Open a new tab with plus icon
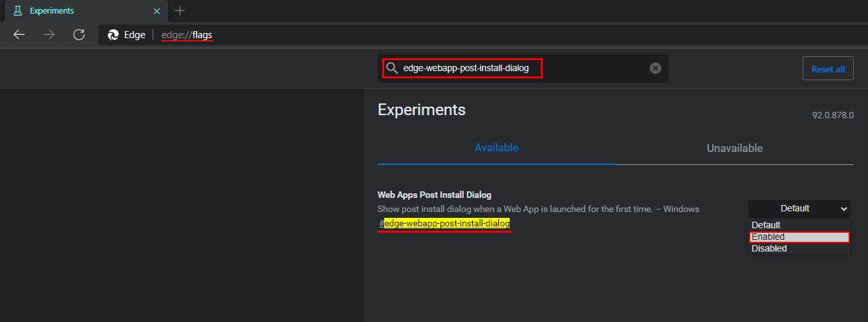The width and height of the screenshot is (868, 322). (180, 10)
